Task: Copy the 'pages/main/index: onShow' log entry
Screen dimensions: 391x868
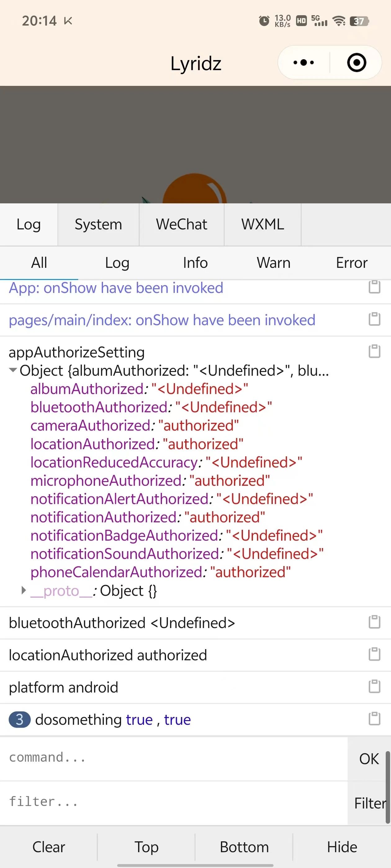Action: 374,319
